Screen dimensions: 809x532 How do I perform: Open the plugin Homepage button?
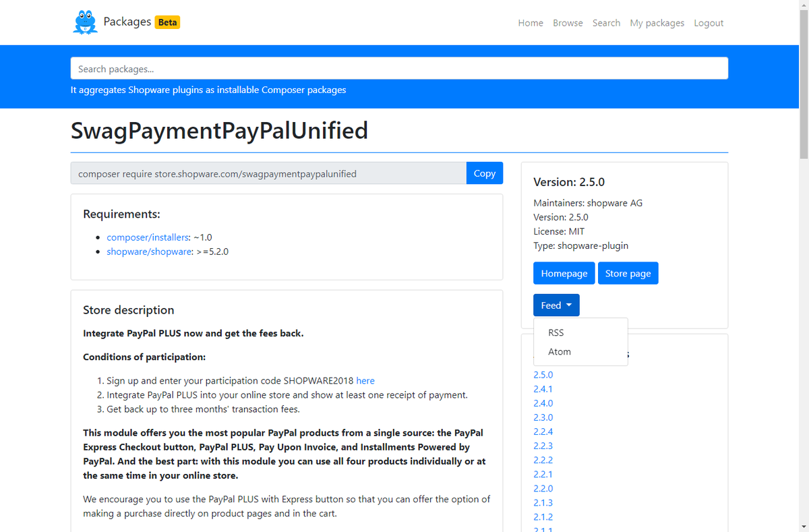click(x=564, y=273)
